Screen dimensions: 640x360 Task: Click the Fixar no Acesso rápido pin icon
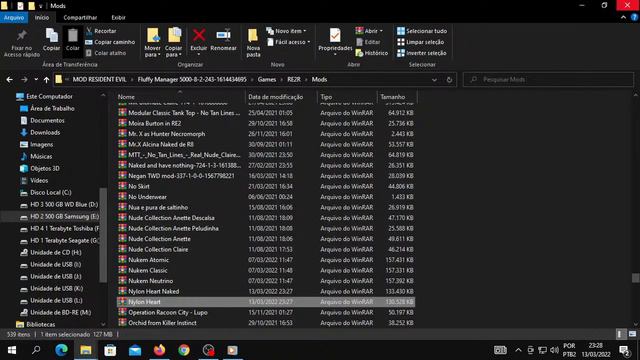pos(22,36)
